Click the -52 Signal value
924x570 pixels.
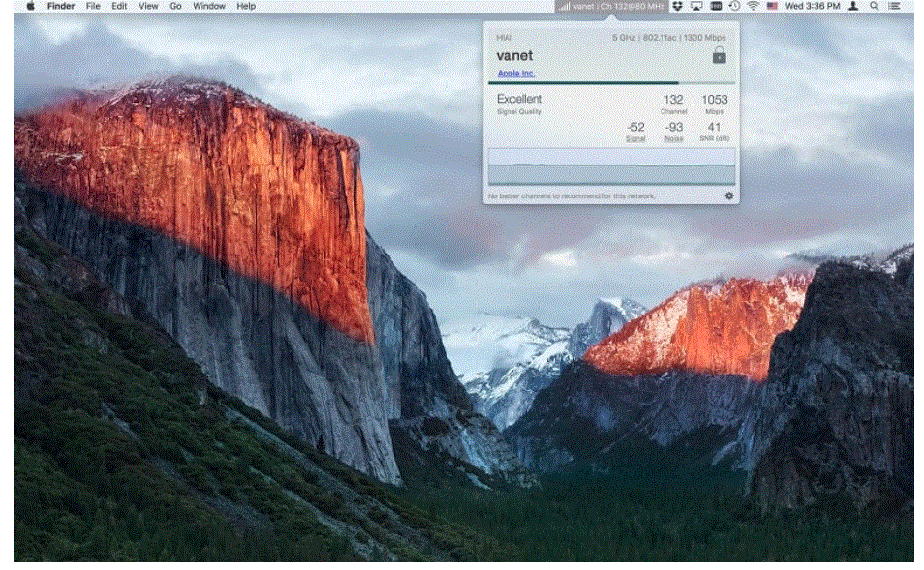[x=635, y=127]
